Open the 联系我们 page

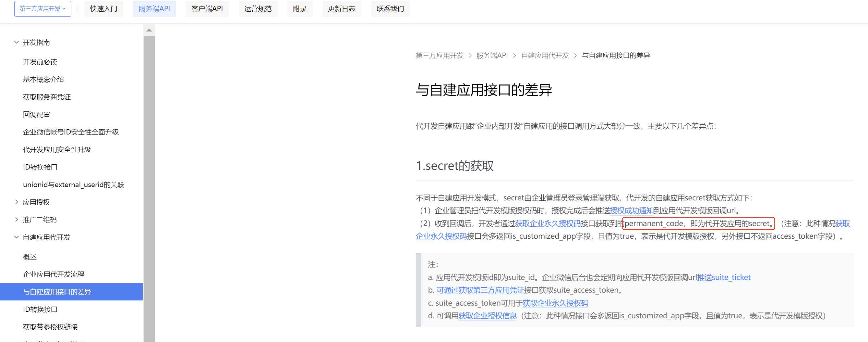click(x=390, y=9)
